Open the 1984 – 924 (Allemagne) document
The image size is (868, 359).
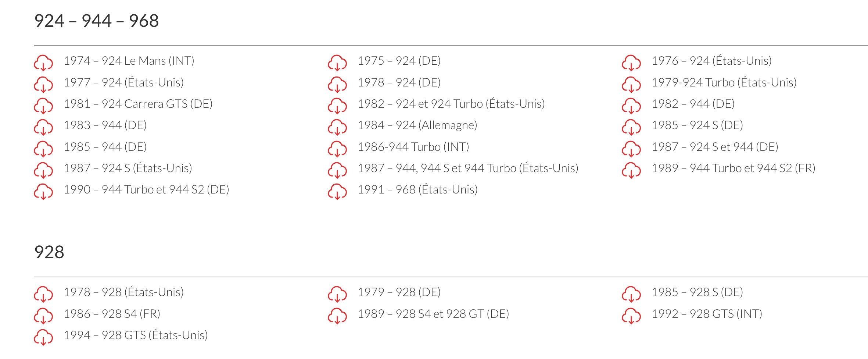(417, 125)
